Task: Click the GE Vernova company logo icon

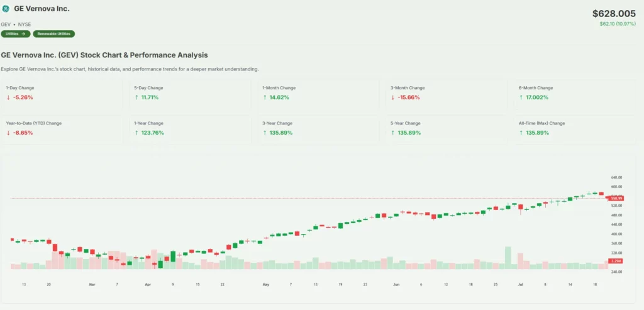Action: click(x=6, y=9)
